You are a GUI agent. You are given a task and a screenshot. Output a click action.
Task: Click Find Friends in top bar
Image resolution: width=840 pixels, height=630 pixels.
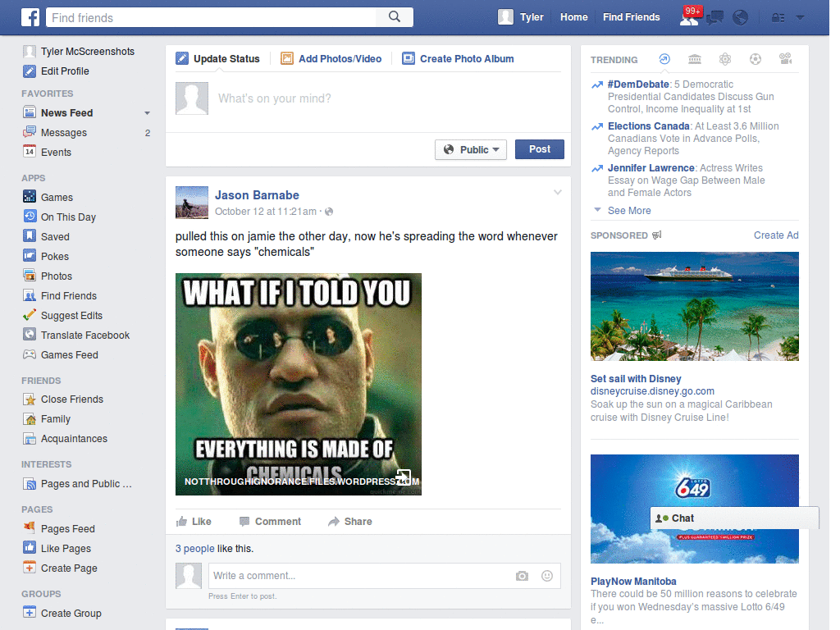631,17
